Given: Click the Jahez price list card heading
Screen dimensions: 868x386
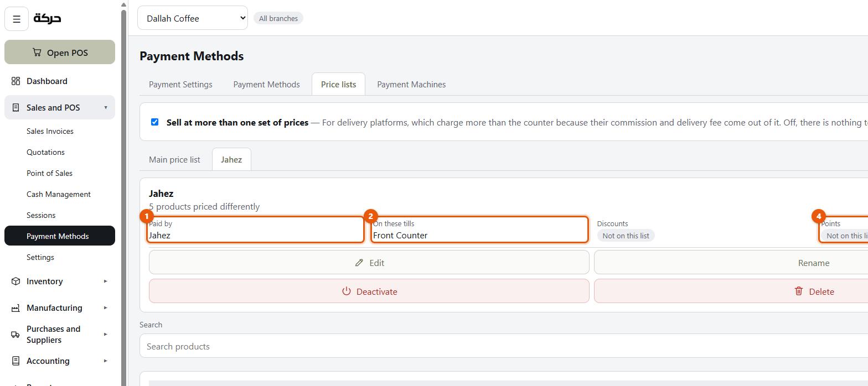Looking at the screenshot, I should [161, 194].
